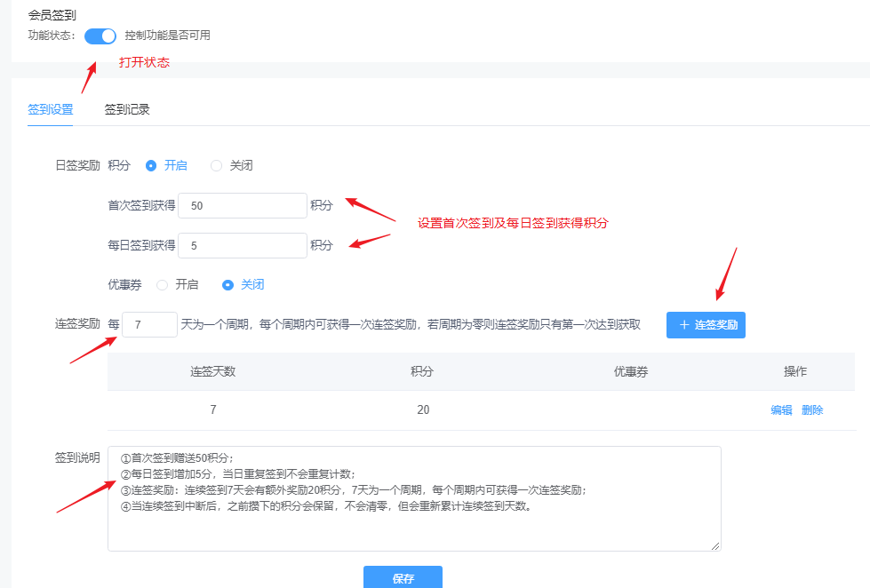
Task: Click the plus icon on 连签奖励 button
Action: coord(683,324)
